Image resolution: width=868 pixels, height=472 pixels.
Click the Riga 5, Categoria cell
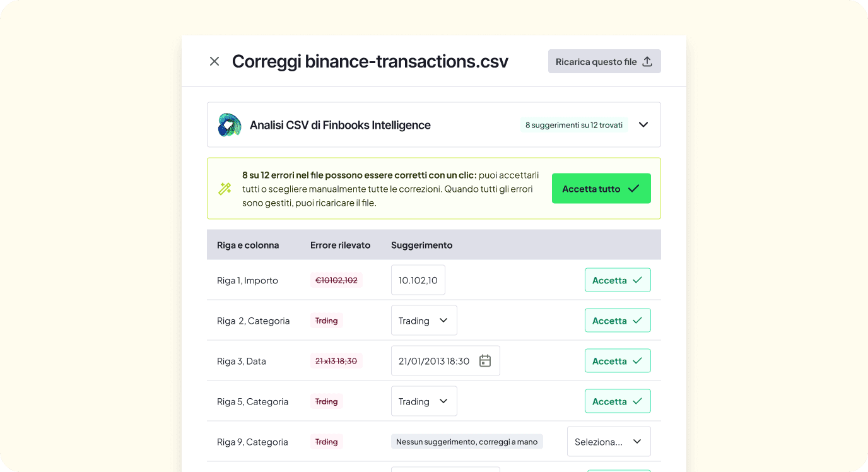253,401
